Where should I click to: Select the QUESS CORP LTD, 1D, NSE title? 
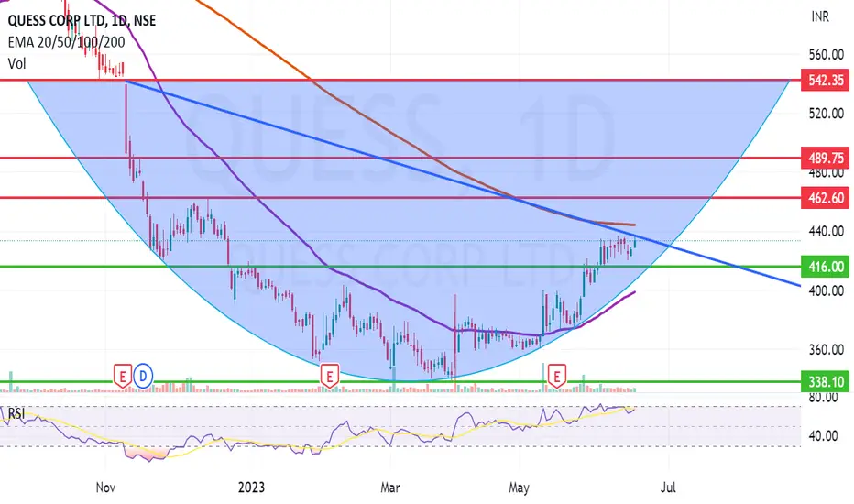82,21
